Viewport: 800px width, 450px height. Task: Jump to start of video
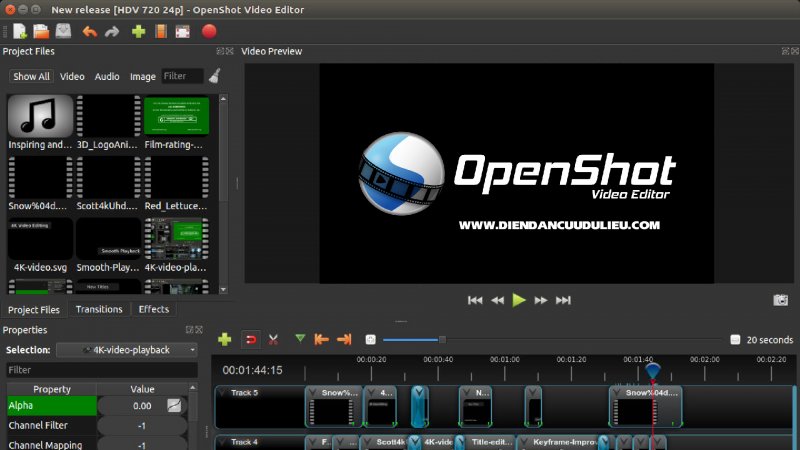coord(475,301)
